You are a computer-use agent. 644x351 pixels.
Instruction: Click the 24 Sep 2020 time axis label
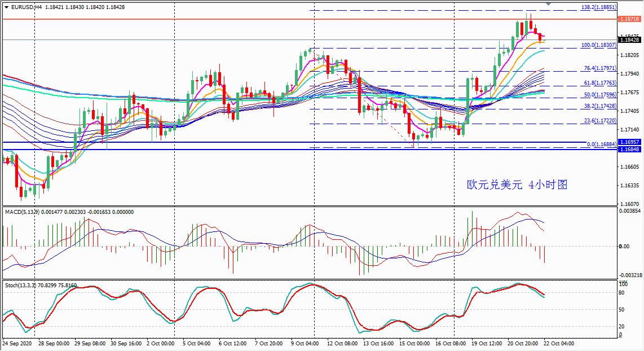[x=17, y=343]
